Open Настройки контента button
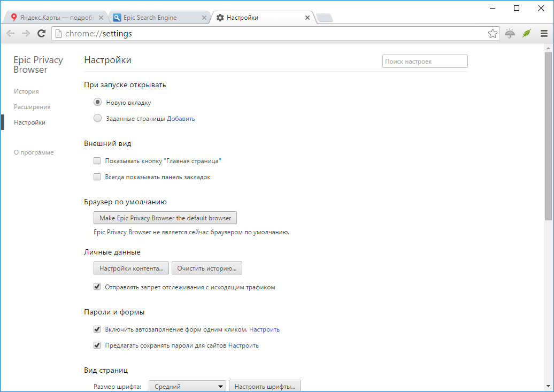 [x=131, y=268]
